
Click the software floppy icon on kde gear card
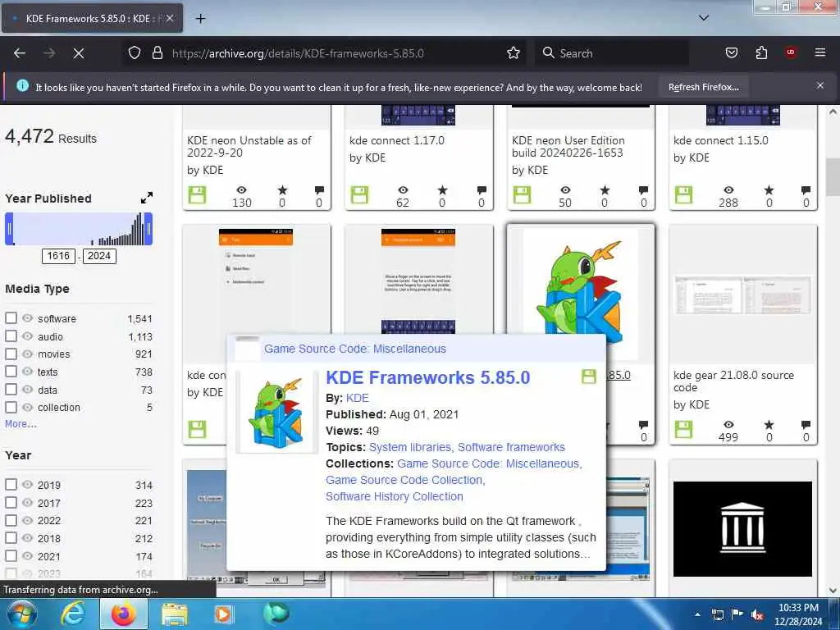(683, 429)
